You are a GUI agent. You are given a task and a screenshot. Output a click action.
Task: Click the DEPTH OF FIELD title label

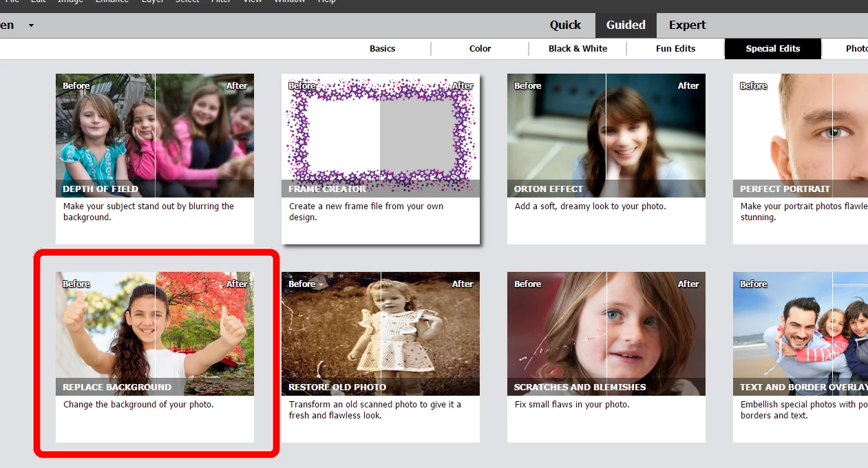tap(100, 189)
